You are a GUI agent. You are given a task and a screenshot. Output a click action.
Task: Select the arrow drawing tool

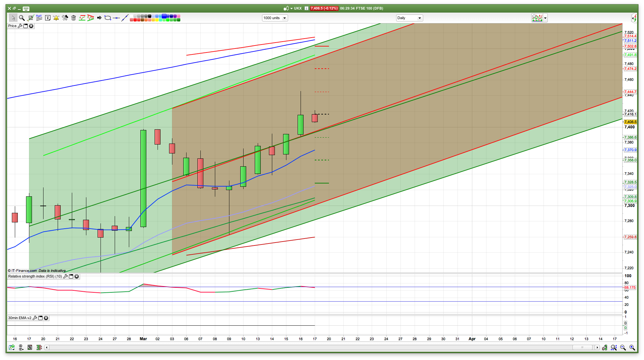coord(99,18)
